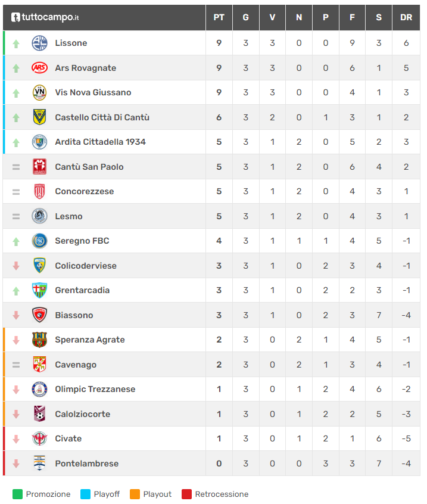Click the Cantù San Paolo crest
This screenshot has width=427, height=504.
[x=39, y=167]
